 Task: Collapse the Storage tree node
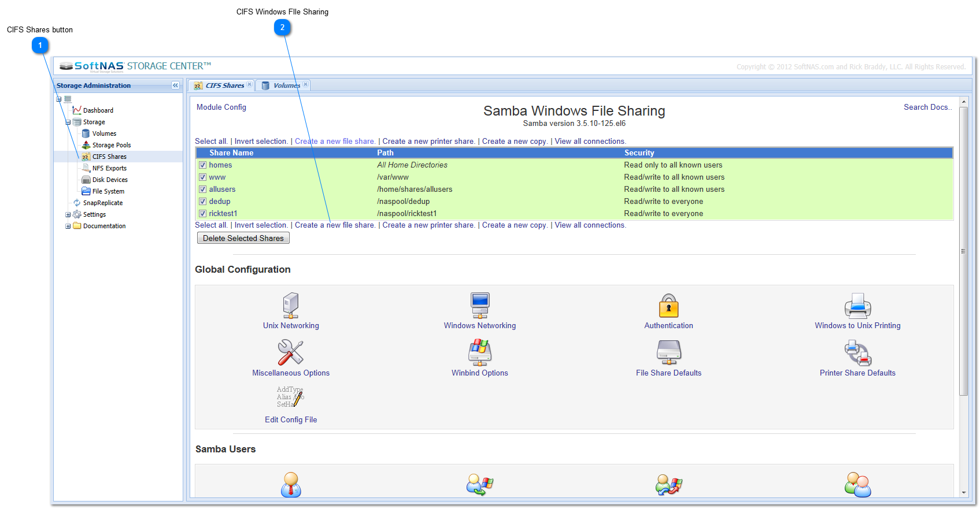(68, 122)
